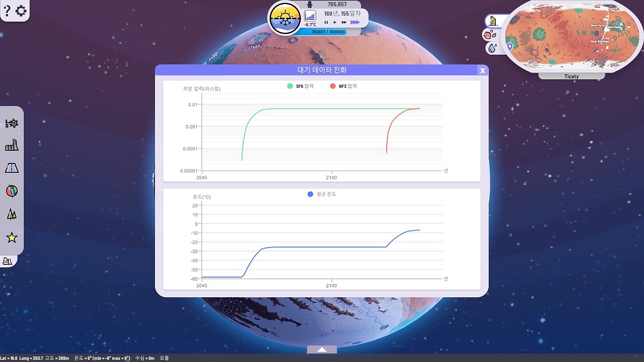The width and height of the screenshot is (644, 362).
Task: Open the extraction machinery build category
Action: tap(12, 123)
